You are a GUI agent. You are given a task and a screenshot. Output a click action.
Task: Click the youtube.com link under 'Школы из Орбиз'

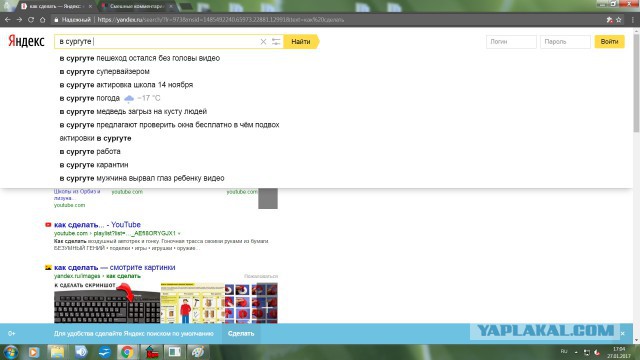(69, 205)
